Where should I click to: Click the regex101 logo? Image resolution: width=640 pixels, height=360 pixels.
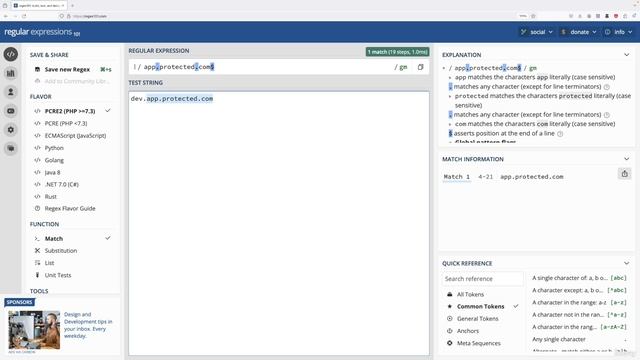point(42,32)
